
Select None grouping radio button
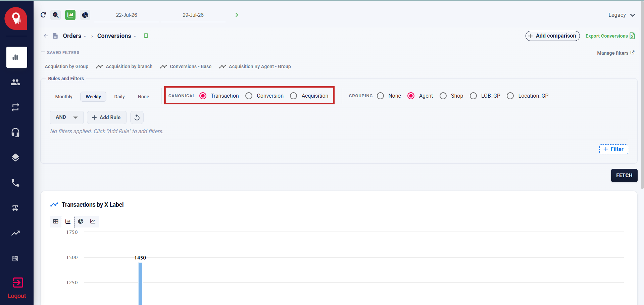(x=380, y=96)
